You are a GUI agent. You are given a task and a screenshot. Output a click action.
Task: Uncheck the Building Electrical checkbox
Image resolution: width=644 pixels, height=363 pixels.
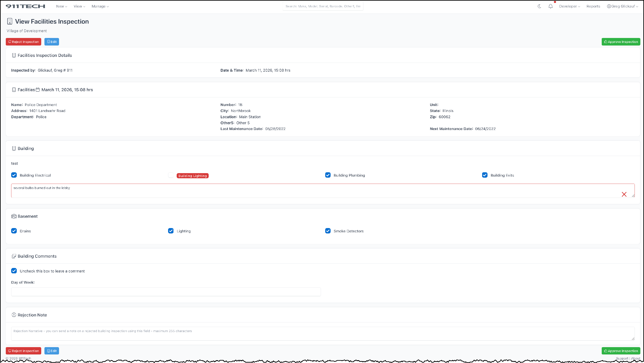coord(14,175)
